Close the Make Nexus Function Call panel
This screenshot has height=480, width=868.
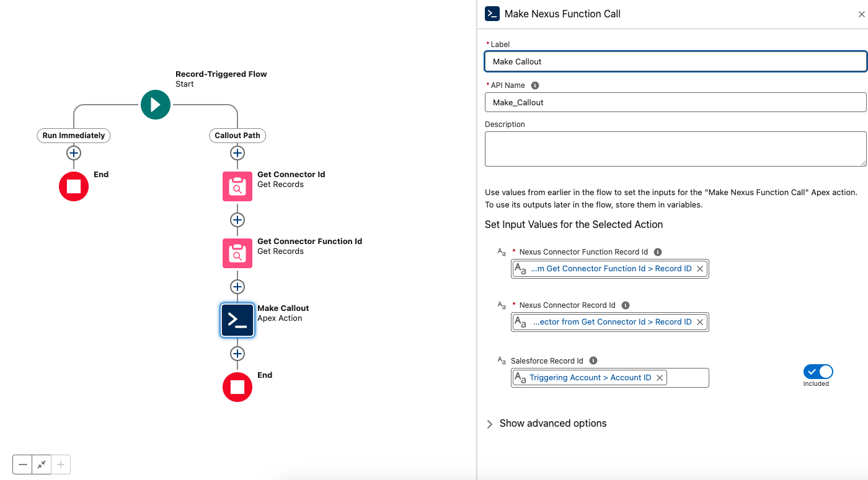click(x=861, y=14)
